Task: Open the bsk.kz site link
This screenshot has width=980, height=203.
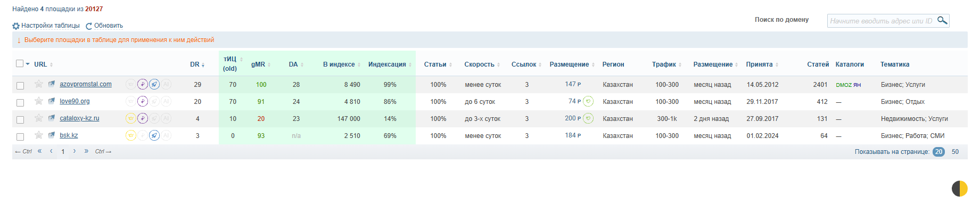Action: pyautogui.click(x=69, y=135)
